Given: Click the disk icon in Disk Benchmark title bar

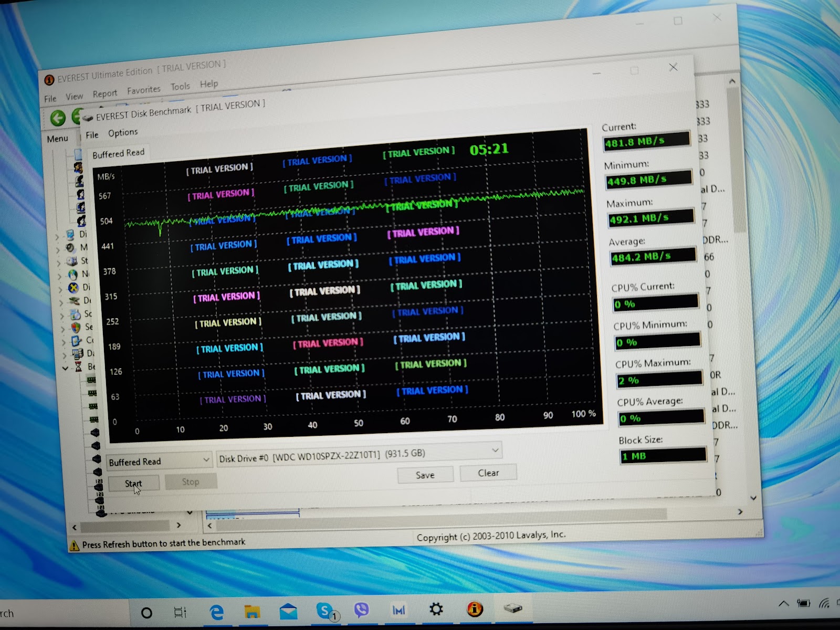Looking at the screenshot, I should (88, 118).
